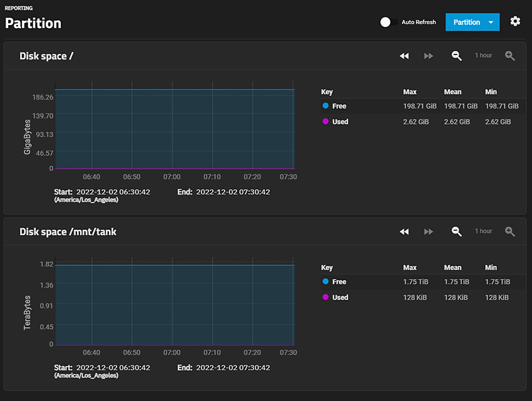Click the Partition page heading
This screenshot has width=532, height=401.
pyautogui.click(x=33, y=23)
